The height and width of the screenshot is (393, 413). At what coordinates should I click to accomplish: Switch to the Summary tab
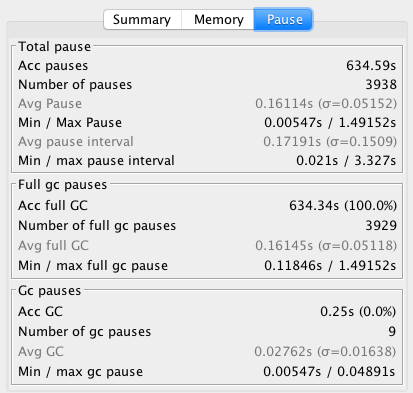142,20
